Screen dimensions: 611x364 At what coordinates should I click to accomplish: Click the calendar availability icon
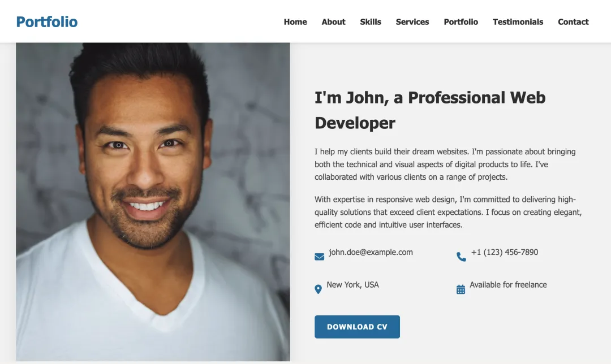point(461,289)
